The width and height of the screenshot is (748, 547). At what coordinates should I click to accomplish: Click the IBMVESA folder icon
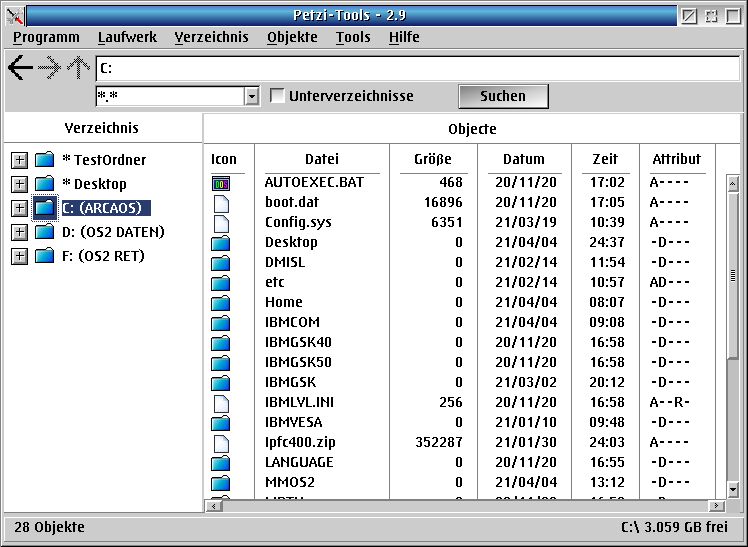click(221, 423)
